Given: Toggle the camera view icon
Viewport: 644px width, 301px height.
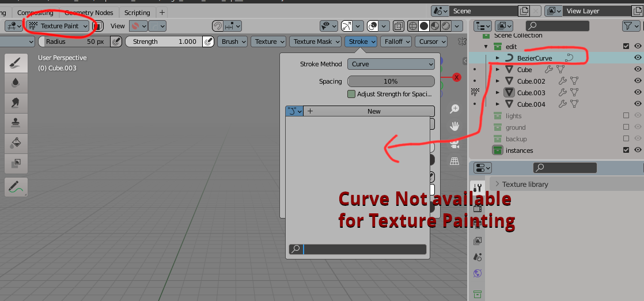Looking at the screenshot, I should (454, 144).
